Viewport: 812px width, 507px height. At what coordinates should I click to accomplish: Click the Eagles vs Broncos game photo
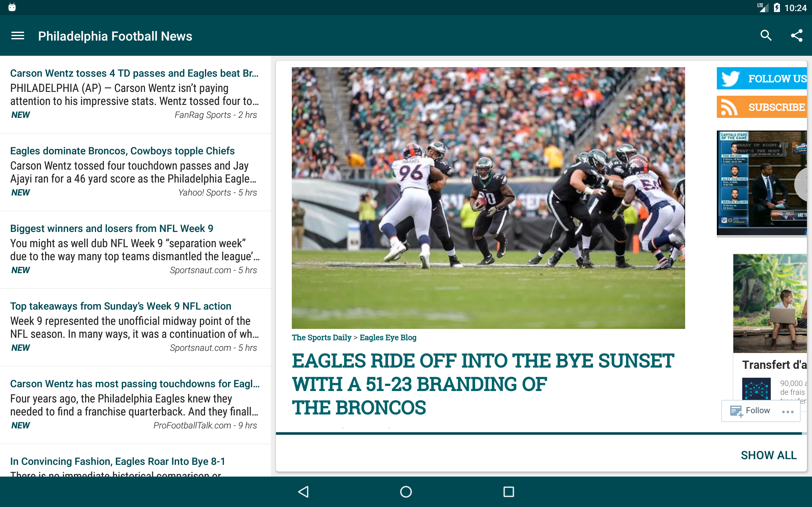(x=488, y=198)
